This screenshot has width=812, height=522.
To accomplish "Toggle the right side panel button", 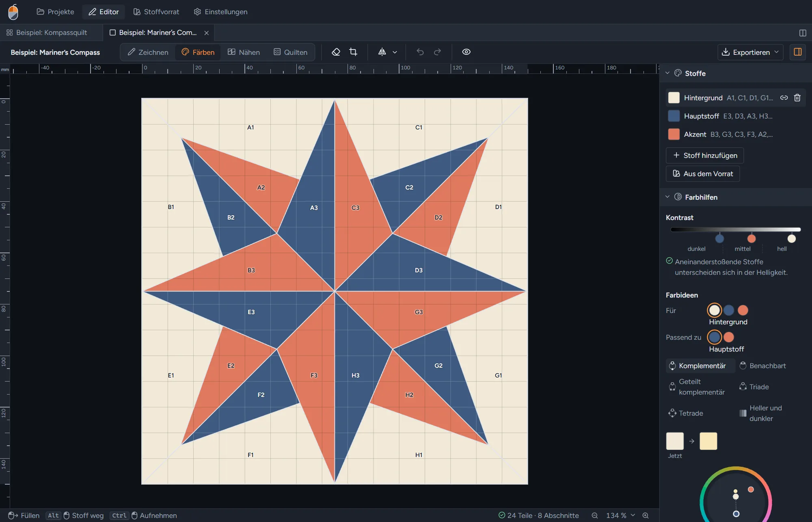I will (798, 52).
